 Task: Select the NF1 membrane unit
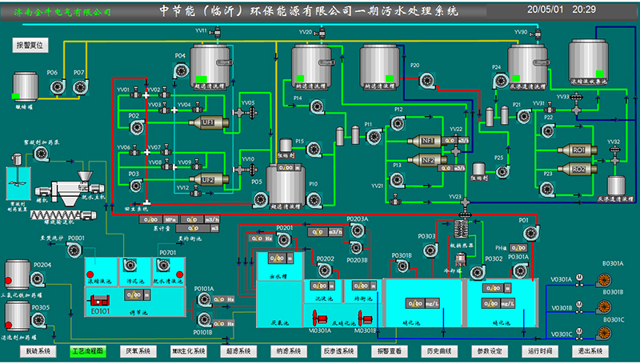pyautogui.click(x=426, y=141)
